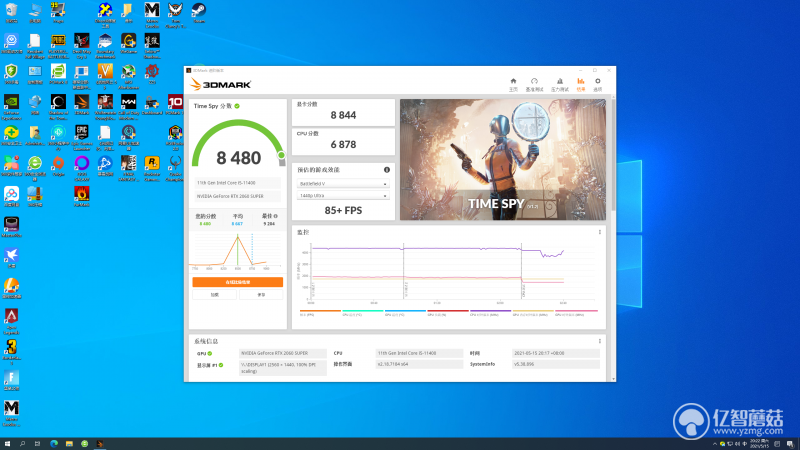Open Quake Champions desktop icon
The width and height of the screenshot is (800, 450).
coord(175,168)
